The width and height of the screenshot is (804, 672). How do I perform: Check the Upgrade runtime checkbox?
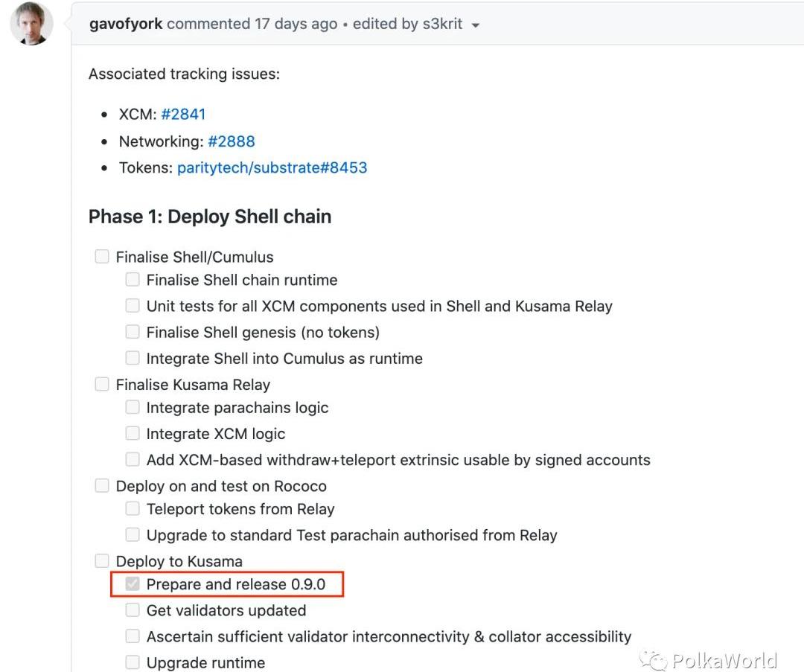(x=133, y=662)
